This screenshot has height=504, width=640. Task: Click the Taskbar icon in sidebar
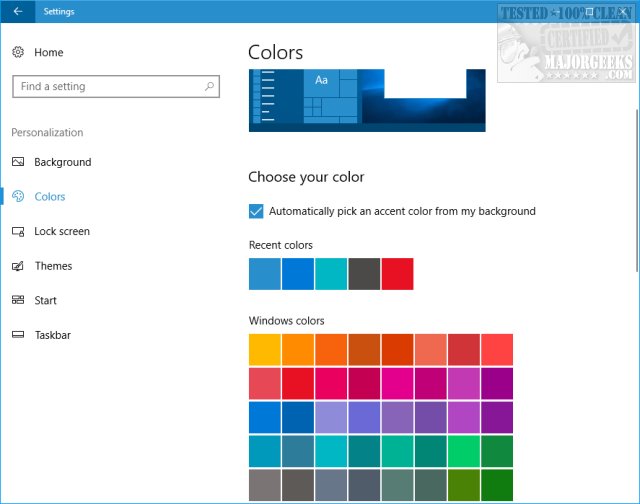coord(18,335)
